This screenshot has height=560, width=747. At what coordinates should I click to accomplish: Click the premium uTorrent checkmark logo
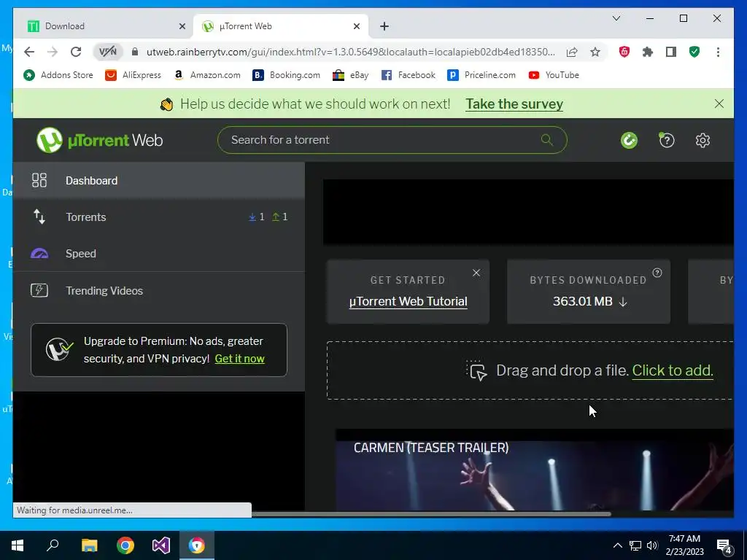tap(59, 349)
